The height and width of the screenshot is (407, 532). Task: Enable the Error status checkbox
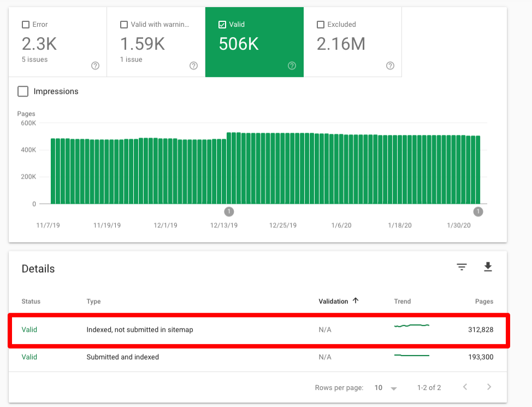(26, 25)
